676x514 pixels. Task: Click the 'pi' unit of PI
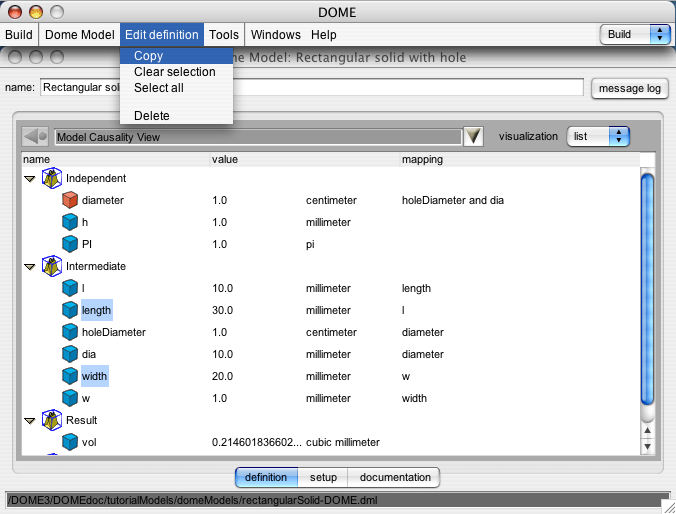pos(310,244)
